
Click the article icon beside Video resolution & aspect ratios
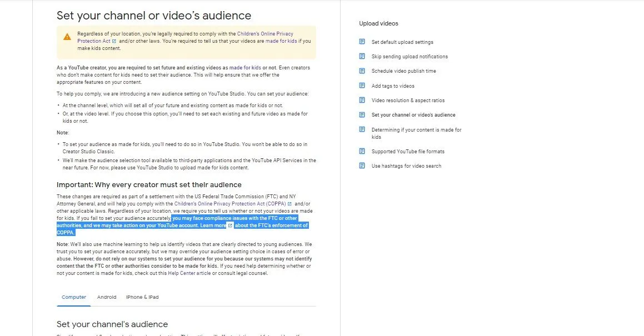click(x=362, y=100)
